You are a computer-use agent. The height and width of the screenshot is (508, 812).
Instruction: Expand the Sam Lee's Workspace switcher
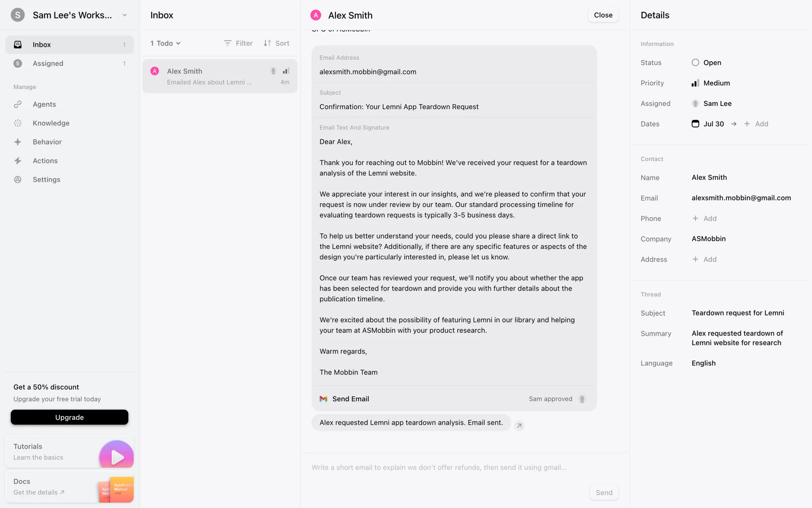click(x=124, y=15)
